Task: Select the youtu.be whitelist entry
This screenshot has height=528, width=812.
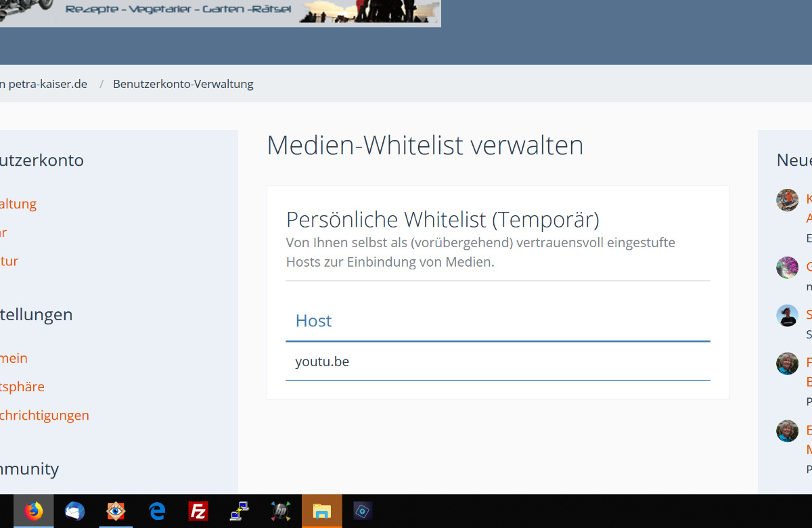Action: pyautogui.click(x=322, y=361)
